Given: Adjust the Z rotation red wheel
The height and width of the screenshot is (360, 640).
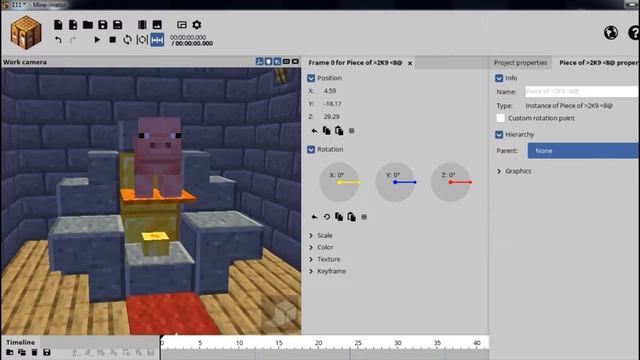Looking at the screenshot, I should click(451, 182).
